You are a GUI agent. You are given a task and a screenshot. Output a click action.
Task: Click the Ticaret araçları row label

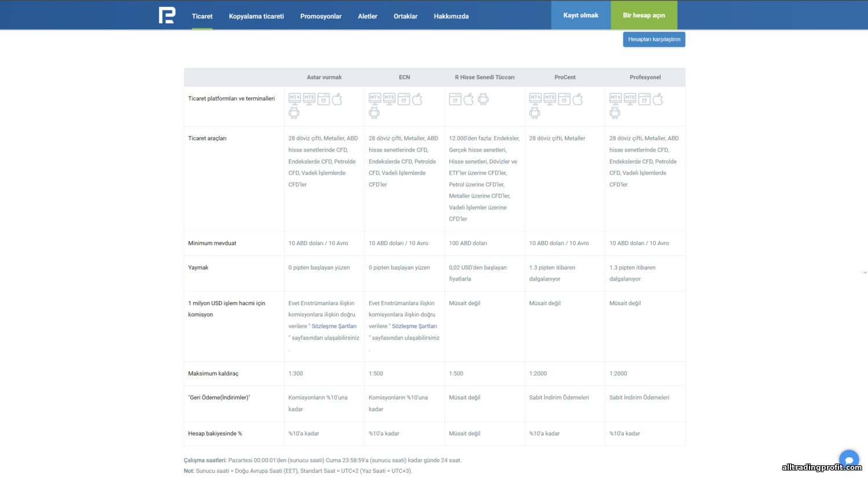(207, 138)
